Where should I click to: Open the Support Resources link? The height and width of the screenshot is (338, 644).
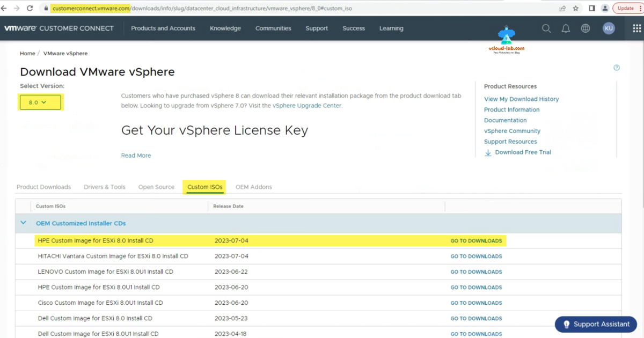coord(510,142)
